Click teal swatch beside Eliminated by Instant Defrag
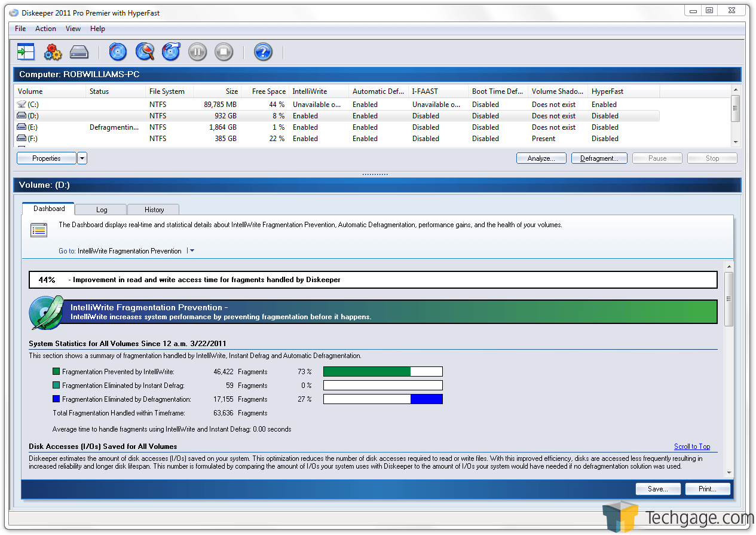756x535 pixels. (56, 386)
